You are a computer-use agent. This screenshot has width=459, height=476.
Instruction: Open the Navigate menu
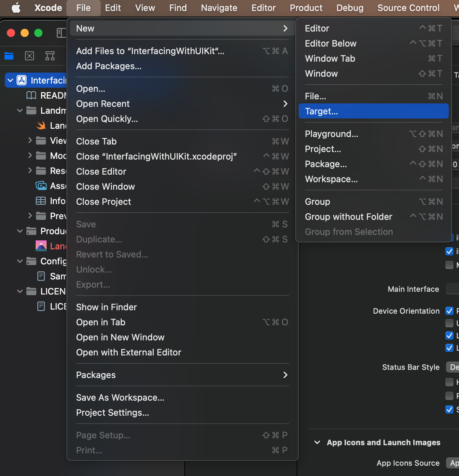click(x=219, y=8)
